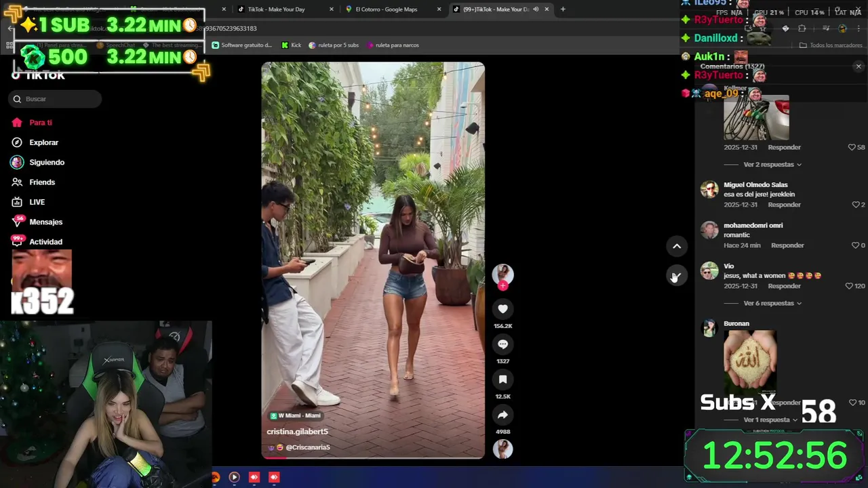Open the LIVE section

(28, 202)
